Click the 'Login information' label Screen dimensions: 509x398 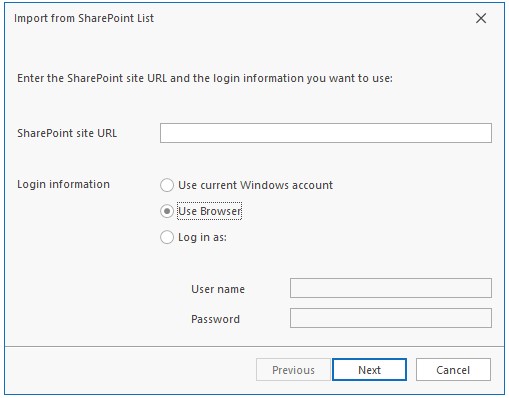click(63, 184)
